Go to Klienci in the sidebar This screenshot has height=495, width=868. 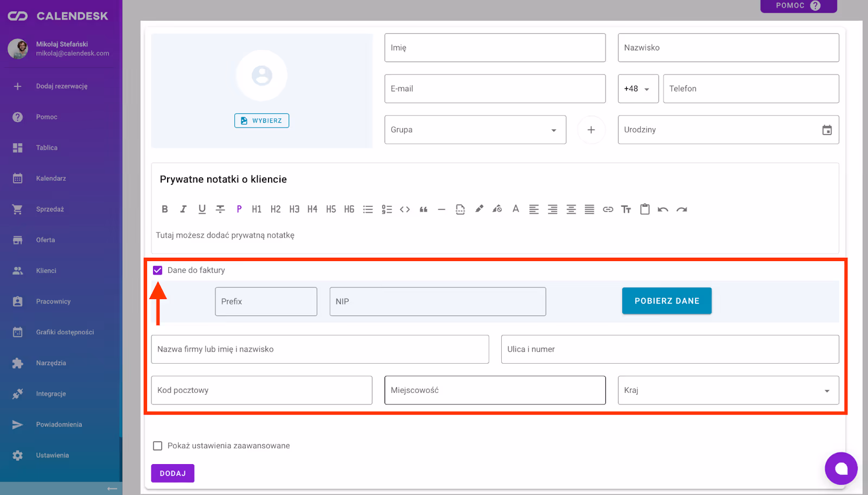click(x=46, y=271)
